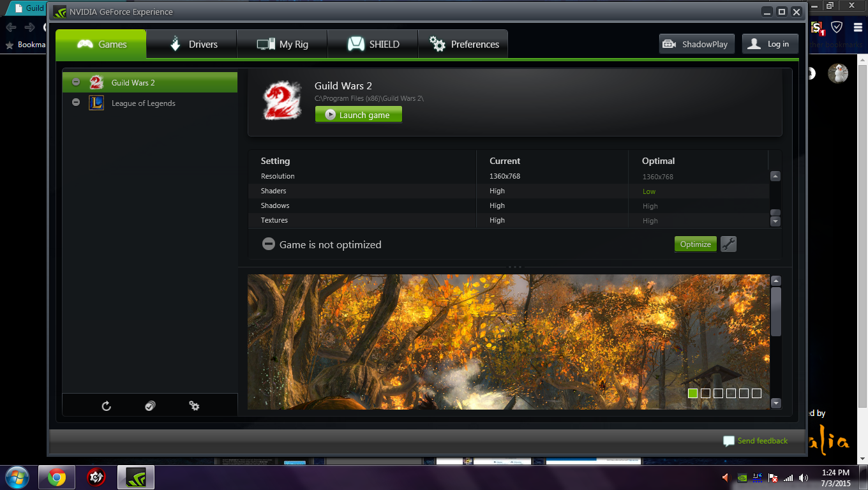Select League of Legends in games list
The height and width of the screenshot is (490, 868).
150,103
